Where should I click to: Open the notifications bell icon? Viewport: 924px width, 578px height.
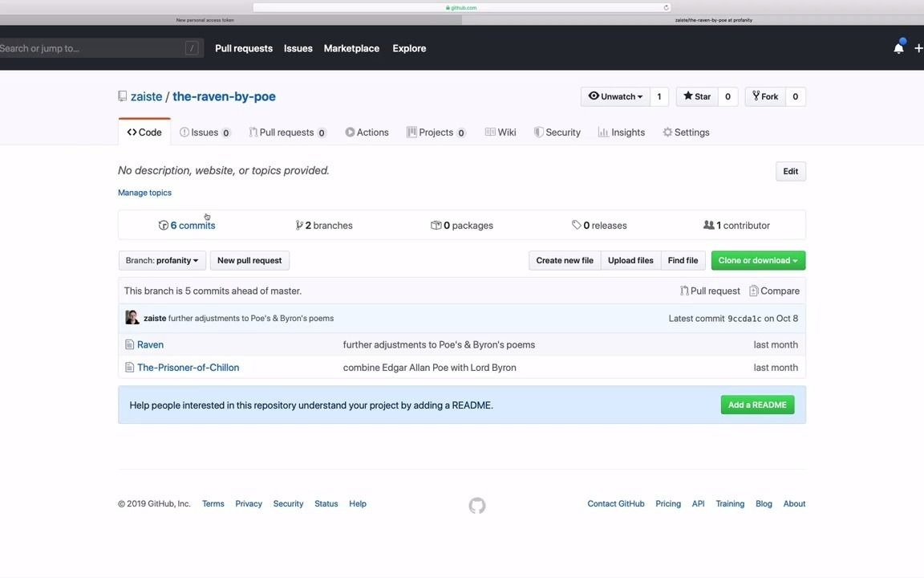pos(898,48)
